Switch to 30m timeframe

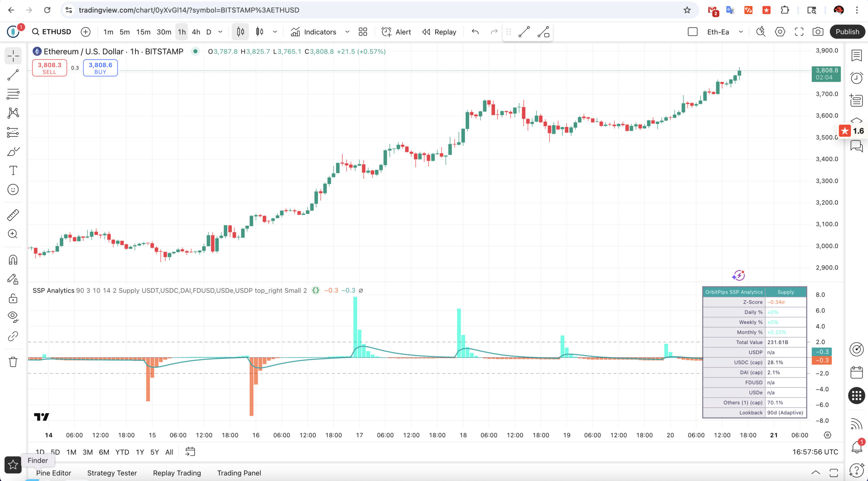coord(164,32)
